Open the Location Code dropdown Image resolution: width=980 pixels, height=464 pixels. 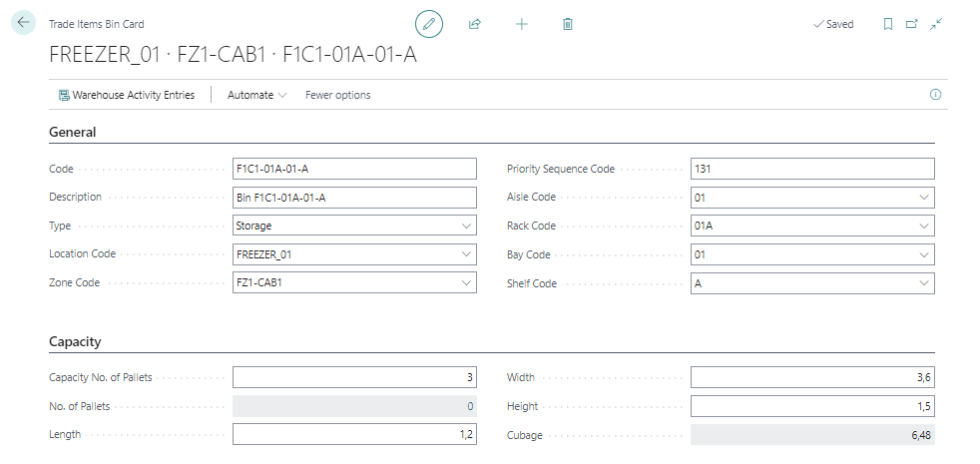[467, 255]
